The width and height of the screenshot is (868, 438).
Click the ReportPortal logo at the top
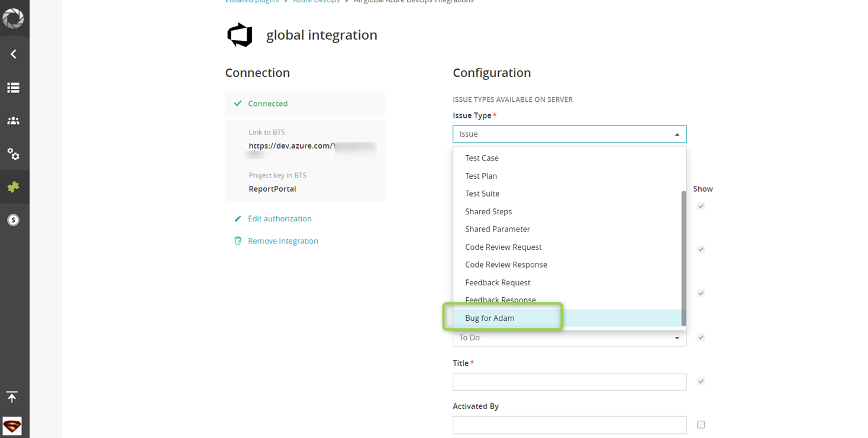tap(14, 18)
